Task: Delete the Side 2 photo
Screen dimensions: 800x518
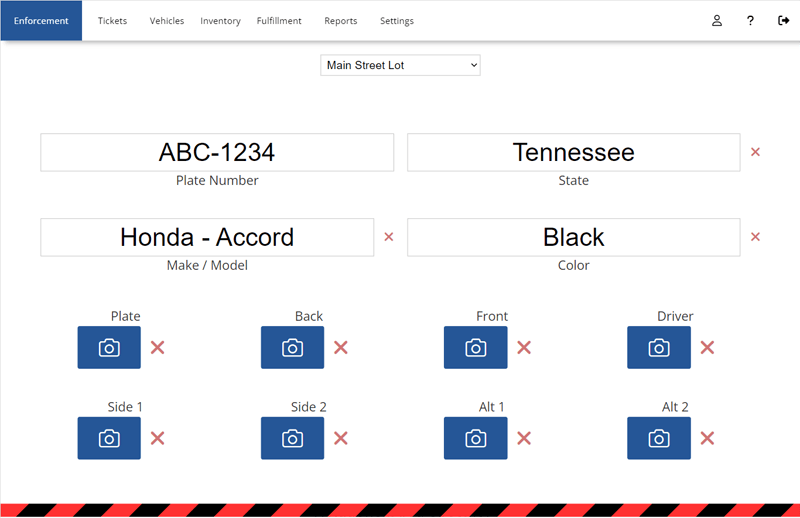Action: click(341, 438)
